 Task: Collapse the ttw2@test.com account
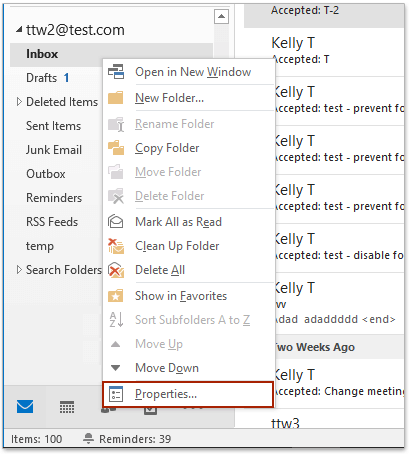click(19, 30)
